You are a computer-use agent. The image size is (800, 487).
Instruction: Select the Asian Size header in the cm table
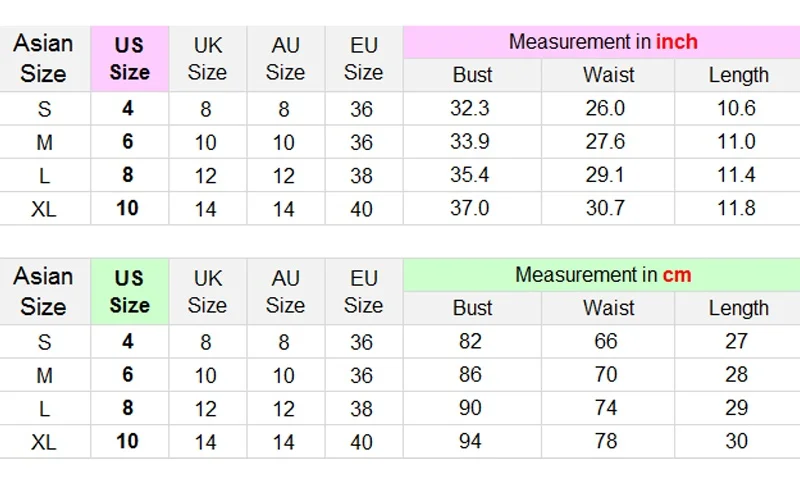[43, 292]
